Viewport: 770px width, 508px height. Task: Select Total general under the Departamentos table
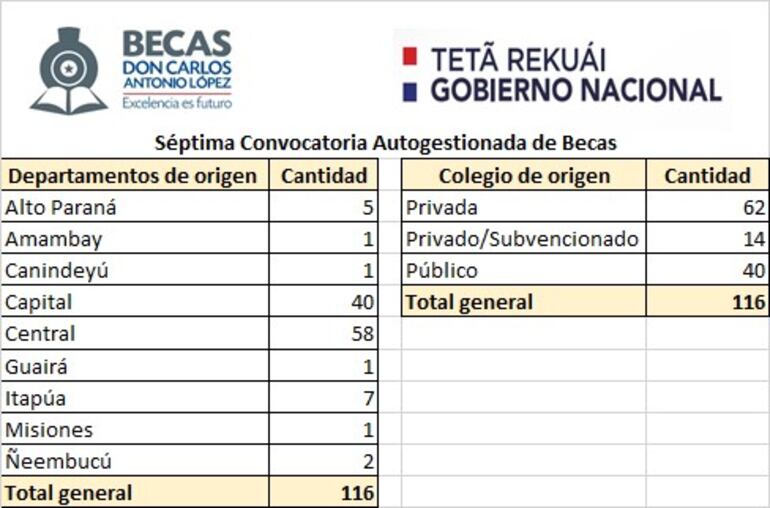pyautogui.click(x=133, y=493)
